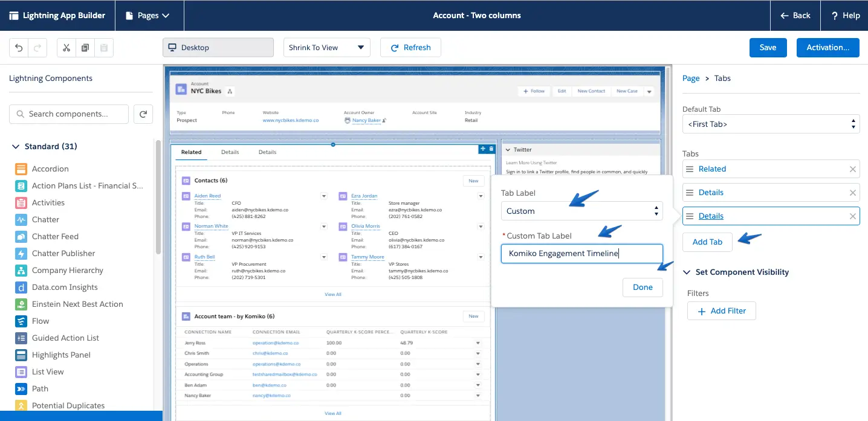Select the underlined Details entry in Tabs list

point(711,216)
